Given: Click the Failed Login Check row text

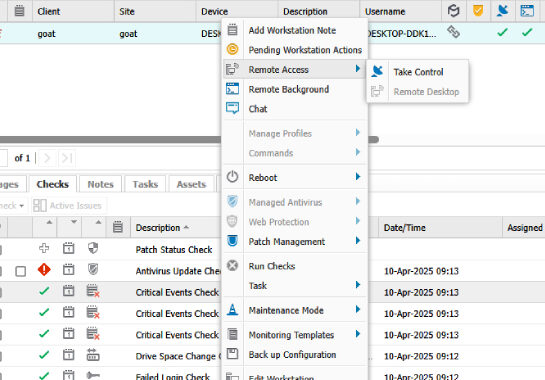Looking at the screenshot, I should click(173, 376).
